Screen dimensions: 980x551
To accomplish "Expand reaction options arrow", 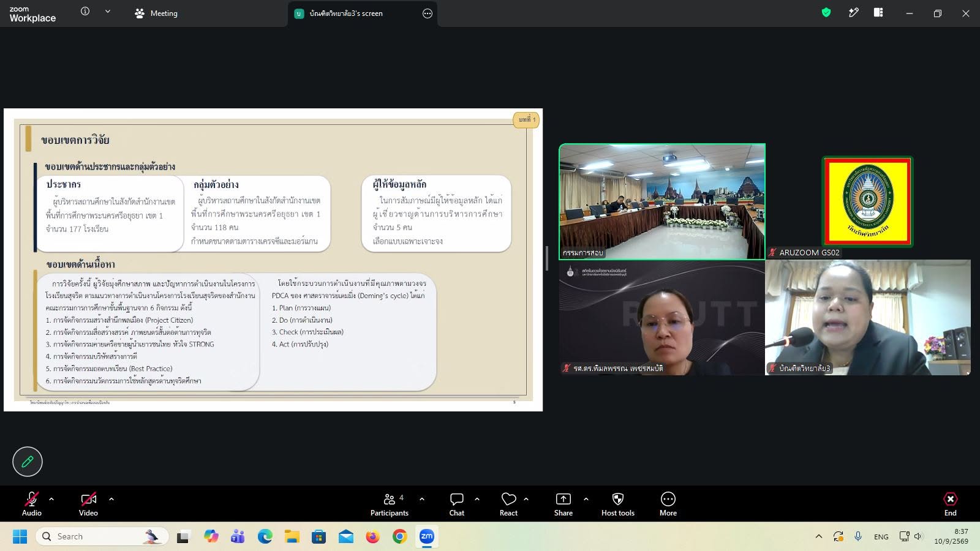I will tap(526, 499).
